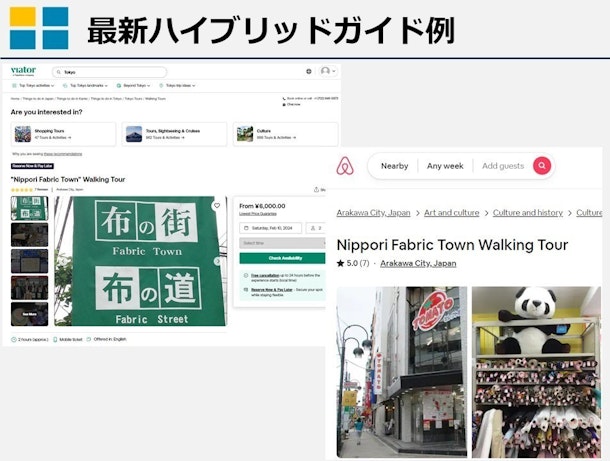The image size is (610, 461).
Task: Click the Art and culture breadcrumb
Action: point(451,213)
